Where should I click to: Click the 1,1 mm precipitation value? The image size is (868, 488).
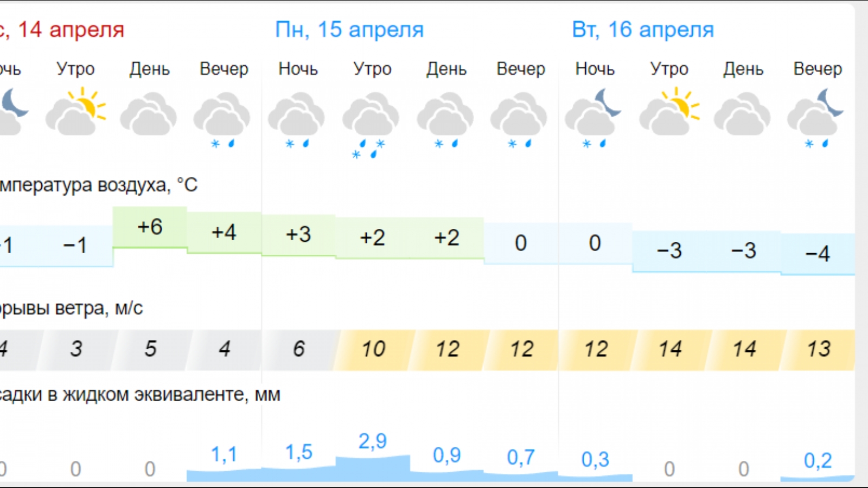224,454
